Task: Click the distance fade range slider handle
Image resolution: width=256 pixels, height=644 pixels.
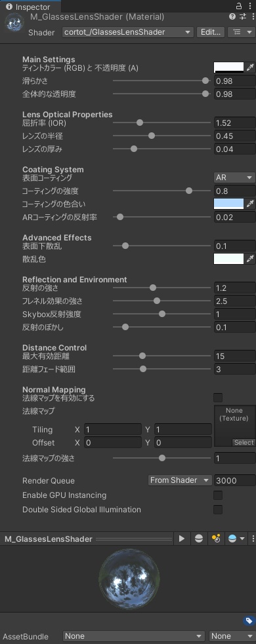Action: (x=143, y=369)
